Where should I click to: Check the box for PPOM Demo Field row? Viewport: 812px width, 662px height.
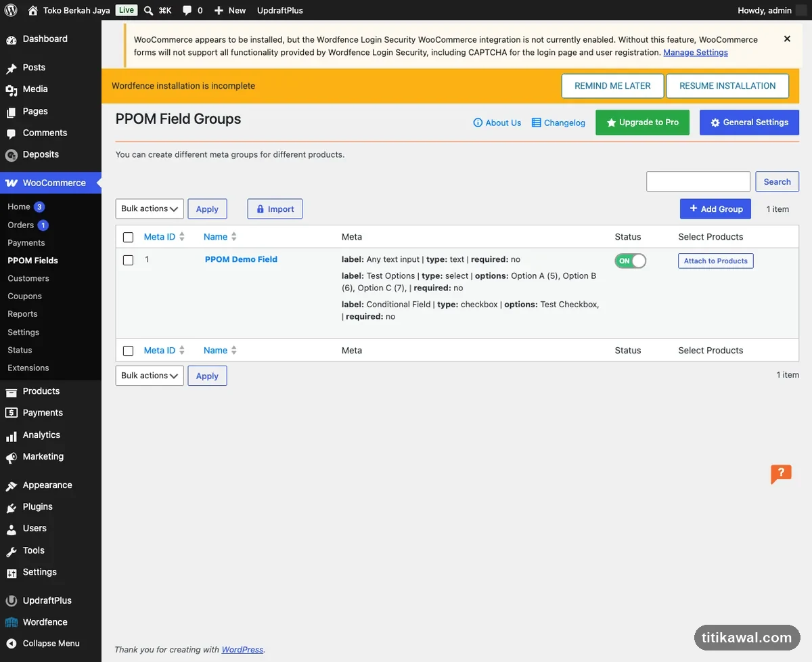coord(129,260)
